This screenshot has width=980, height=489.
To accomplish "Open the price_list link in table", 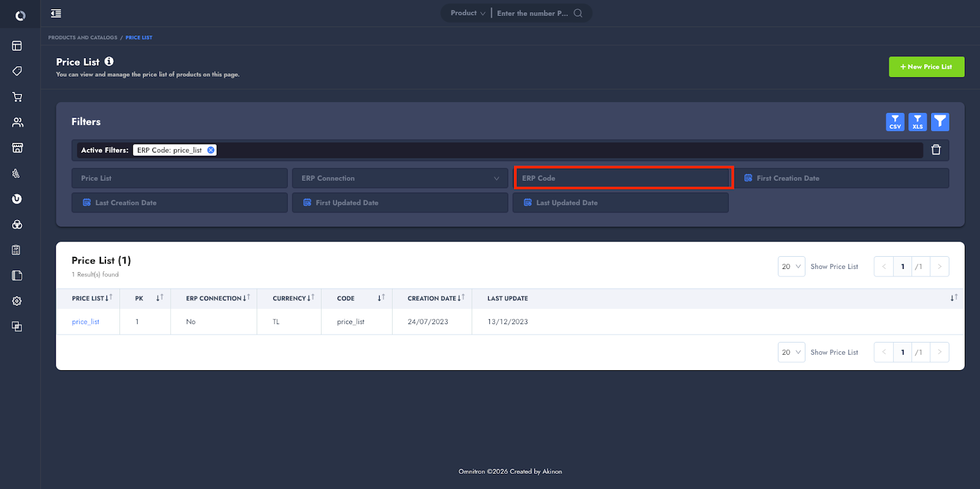I will (x=85, y=322).
